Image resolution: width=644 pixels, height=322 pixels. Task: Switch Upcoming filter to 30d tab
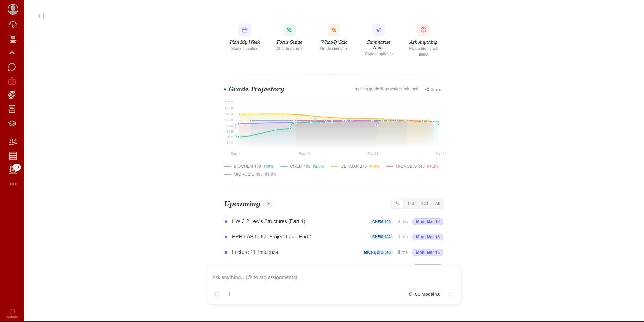[x=424, y=203]
